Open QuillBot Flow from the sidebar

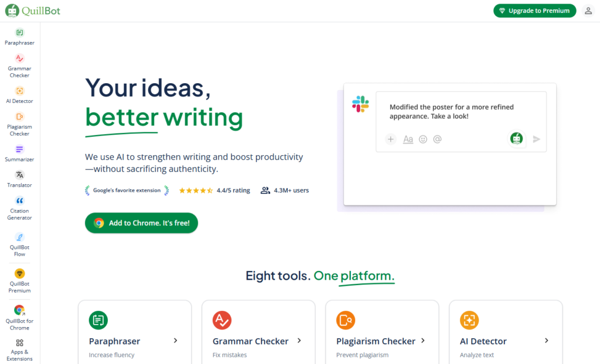tap(20, 237)
